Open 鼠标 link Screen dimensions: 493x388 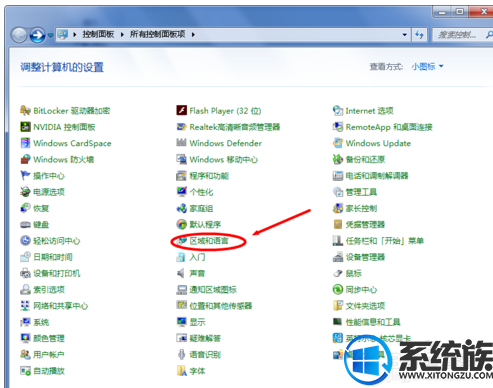tap(353, 273)
